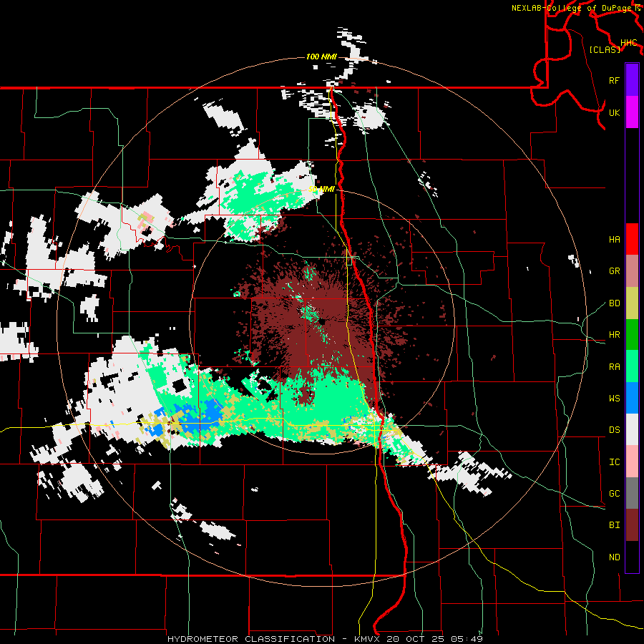Select the GR graupel color swatch

click(x=632, y=271)
